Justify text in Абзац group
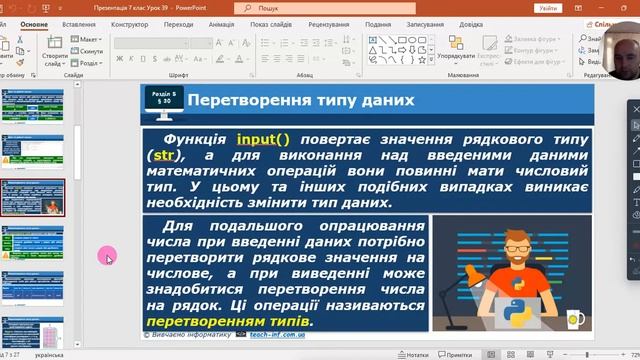The height and width of the screenshot is (360, 640). 301,59
